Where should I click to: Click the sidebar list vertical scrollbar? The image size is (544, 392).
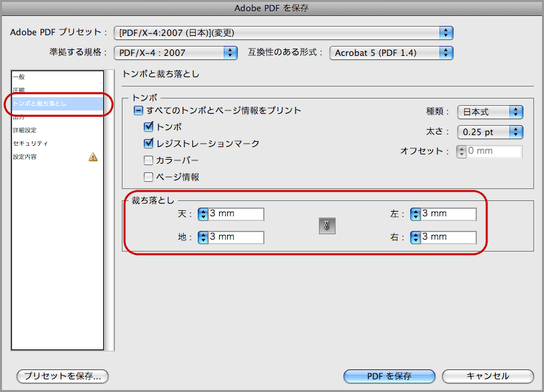coord(110,210)
